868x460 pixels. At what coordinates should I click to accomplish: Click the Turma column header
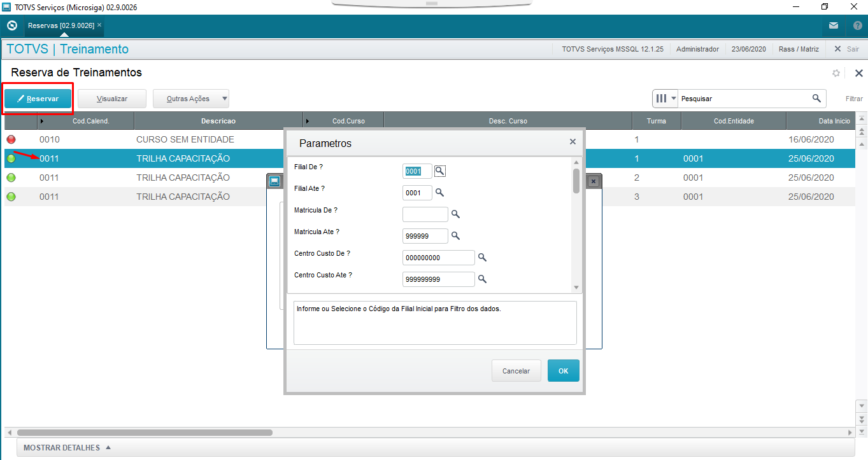click(x=657, y=121)
